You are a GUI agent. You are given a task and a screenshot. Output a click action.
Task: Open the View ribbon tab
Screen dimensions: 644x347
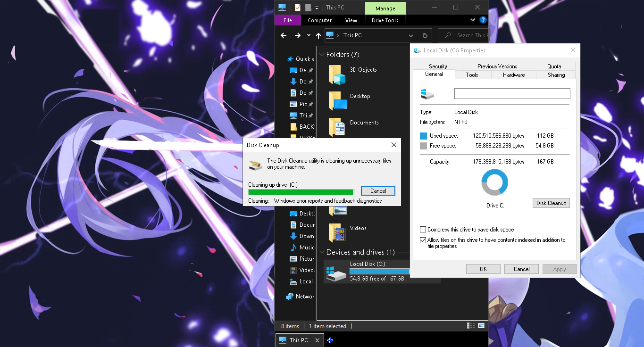351,20
